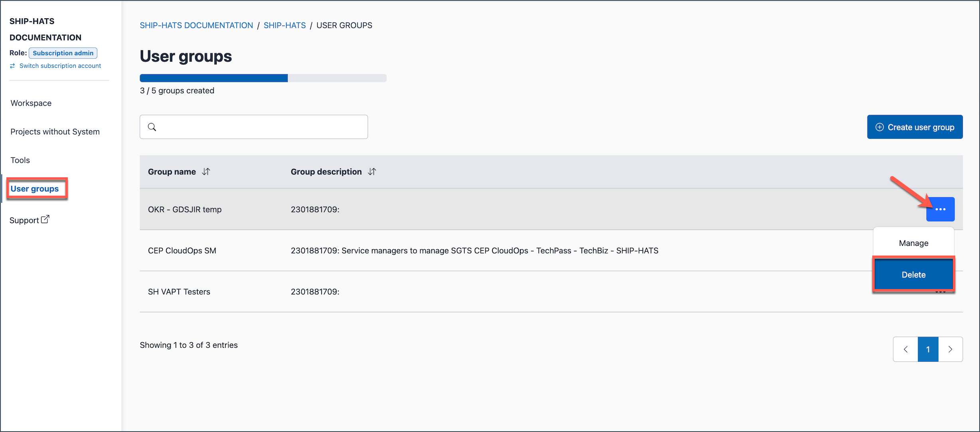Open Workspace in the sidebar
This screenshot has width=980, height=432.
pyautogui.click(x=31, y=103)
